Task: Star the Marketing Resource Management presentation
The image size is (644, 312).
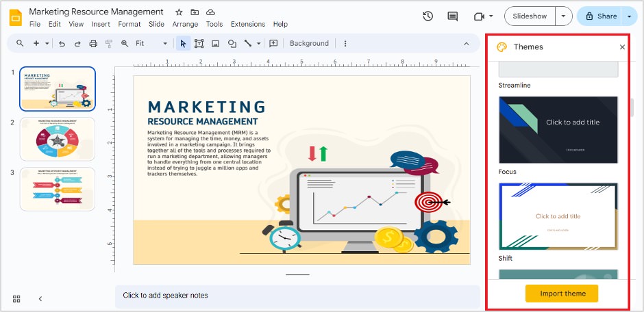Action: pos(179,12)
